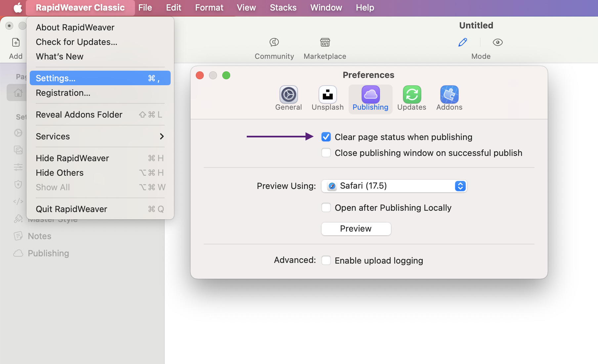Click the general settings gear icon in sidebar
The height and width of the screenshot is (364, 598).
coord(18,133)
